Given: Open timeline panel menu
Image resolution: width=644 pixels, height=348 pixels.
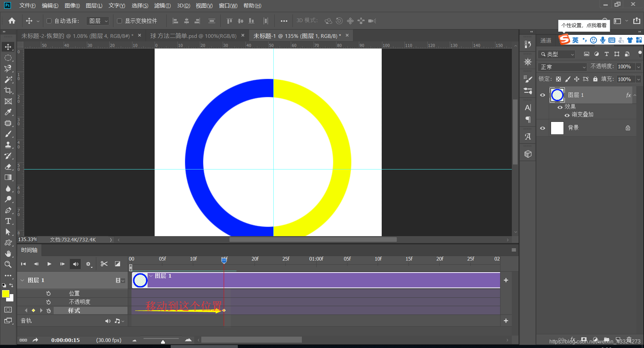Looking at the screenshot, I should [514, 250].
